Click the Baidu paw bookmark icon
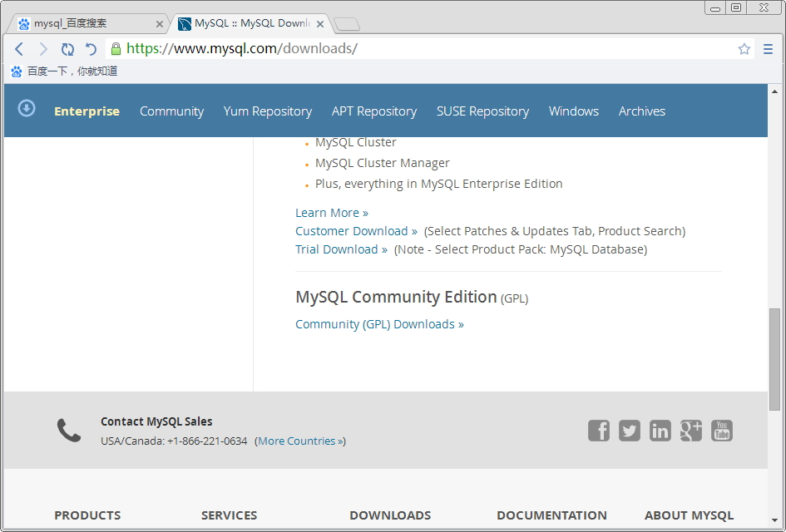Viewport: 786px width, 532px height. (17, 71)
